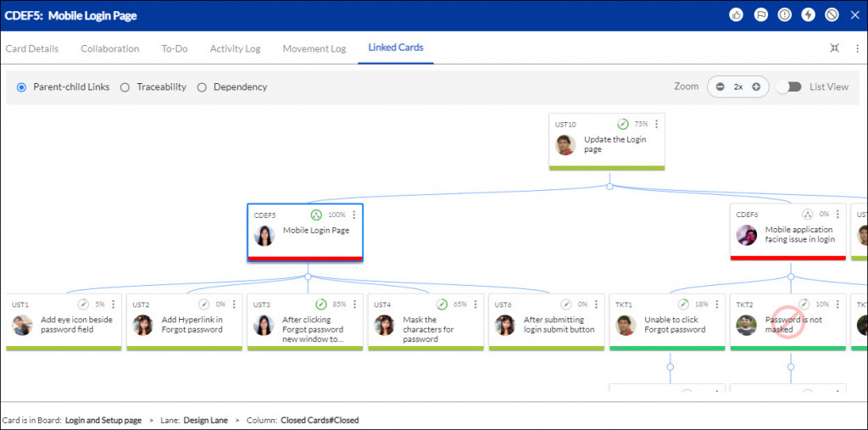Viewport: 868px width, 430px height.
Task: Open three-dot menu on UST3 card
Action: [x=354, y=304]
